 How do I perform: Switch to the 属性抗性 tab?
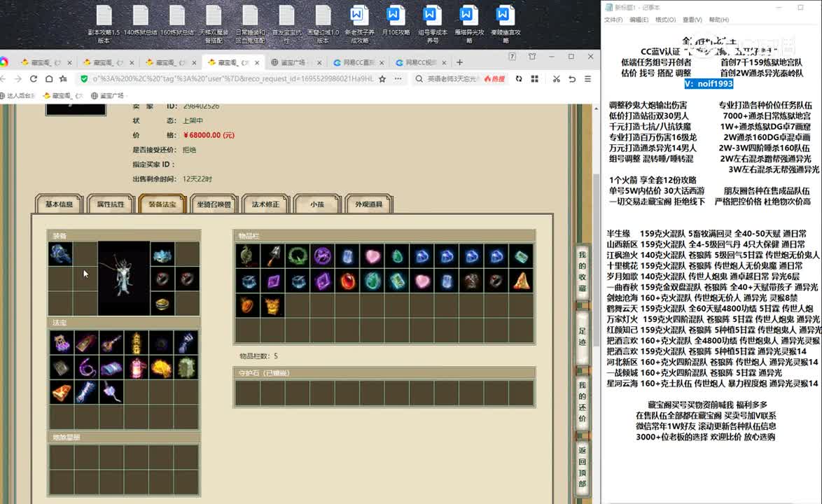tap(111, 204)
